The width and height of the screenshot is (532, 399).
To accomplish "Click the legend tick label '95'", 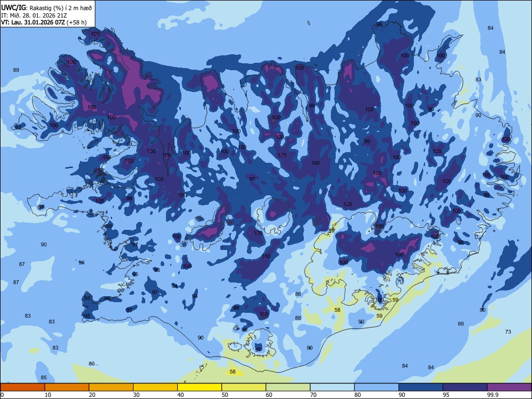I will 445,395.
